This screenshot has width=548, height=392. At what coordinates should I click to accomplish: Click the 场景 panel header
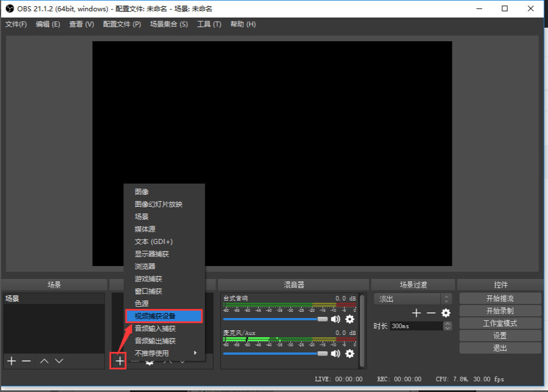(x=54, y=285)
